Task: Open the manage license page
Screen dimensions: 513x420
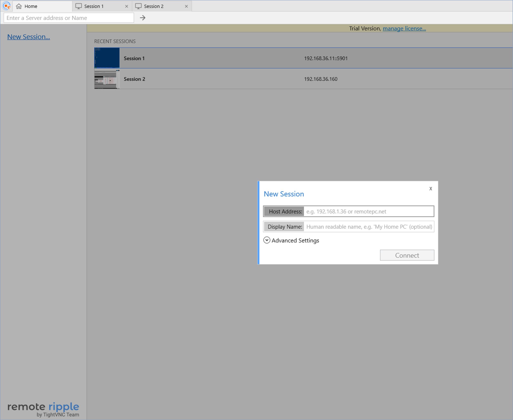Action: click(x=404, y=28)
